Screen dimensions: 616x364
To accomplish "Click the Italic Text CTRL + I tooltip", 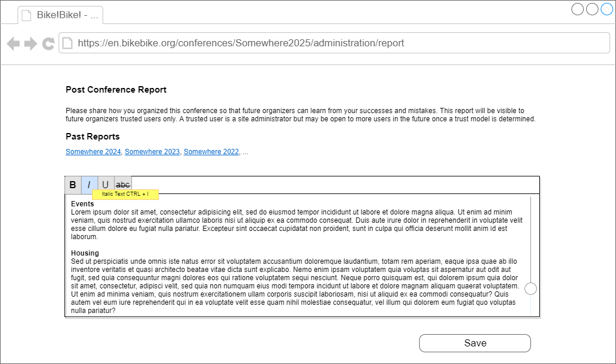I will click(125, 194).
